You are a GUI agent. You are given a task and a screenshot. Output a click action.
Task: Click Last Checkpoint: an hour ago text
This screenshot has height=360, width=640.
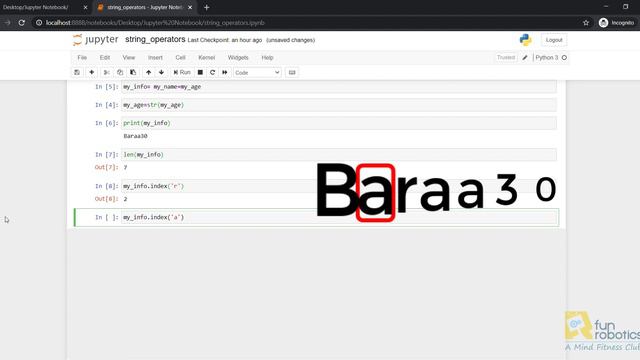coord(225,40)
